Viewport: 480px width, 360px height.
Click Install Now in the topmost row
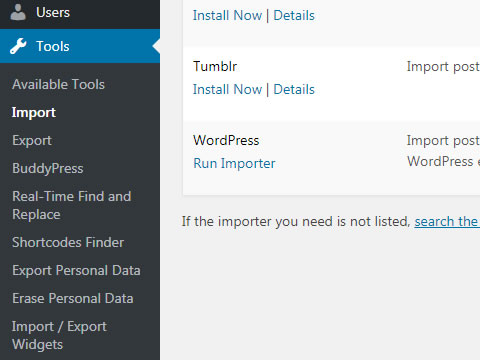point(227,15)
